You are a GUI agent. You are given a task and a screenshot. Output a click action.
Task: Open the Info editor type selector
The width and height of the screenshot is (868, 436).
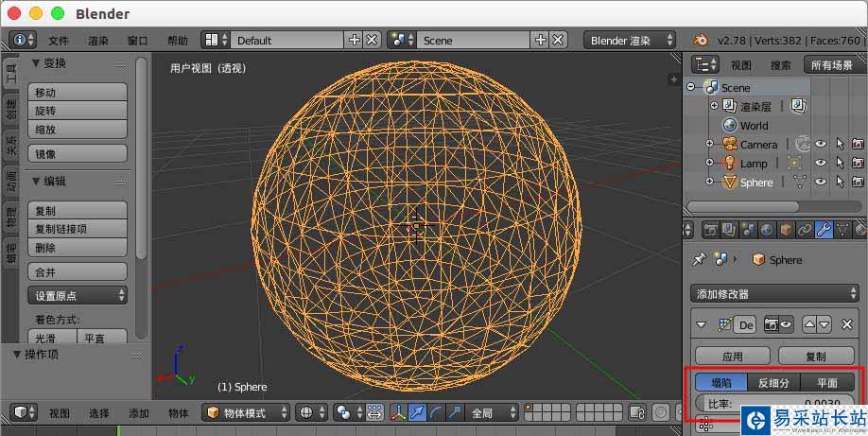pyautogui.click(x=24, y=41)
